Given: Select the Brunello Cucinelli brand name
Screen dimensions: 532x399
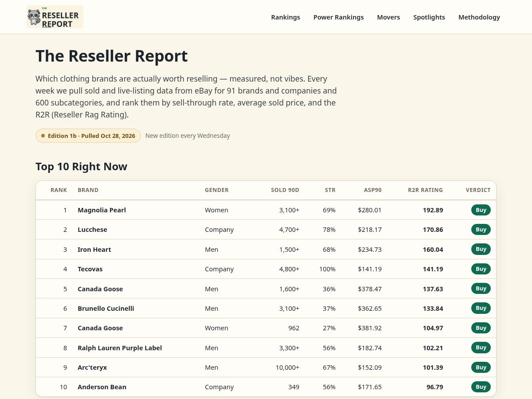Looking at the screenshot, I should point(106,309).
